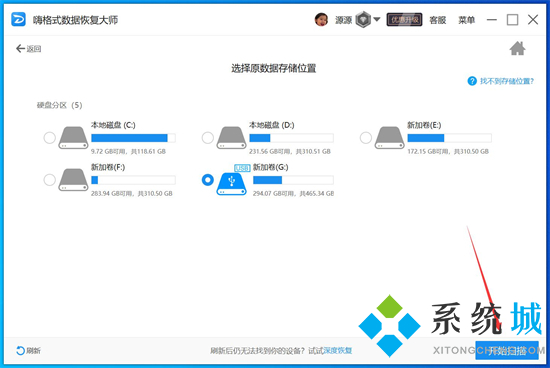Click the 新加卷(F:) label
This screenshot has height=368, width=550.
point(108,167)
